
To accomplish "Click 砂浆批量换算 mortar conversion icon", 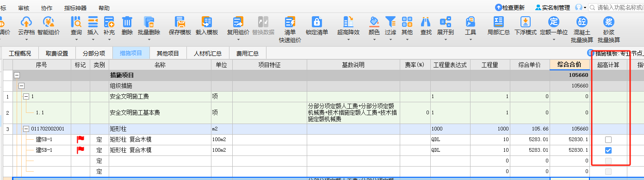I will click(x=609, y=22).
